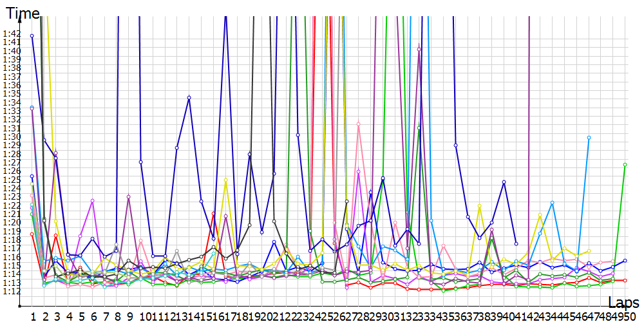Click the yellow peak point at lap 17
The image size is (644, 322).
[225, 180]
